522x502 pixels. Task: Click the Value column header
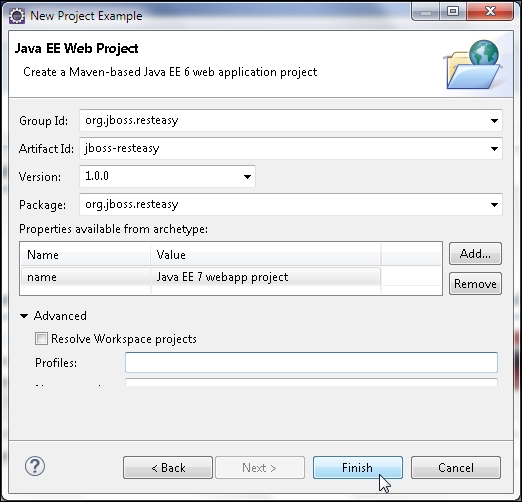click(x=266, y=255)
